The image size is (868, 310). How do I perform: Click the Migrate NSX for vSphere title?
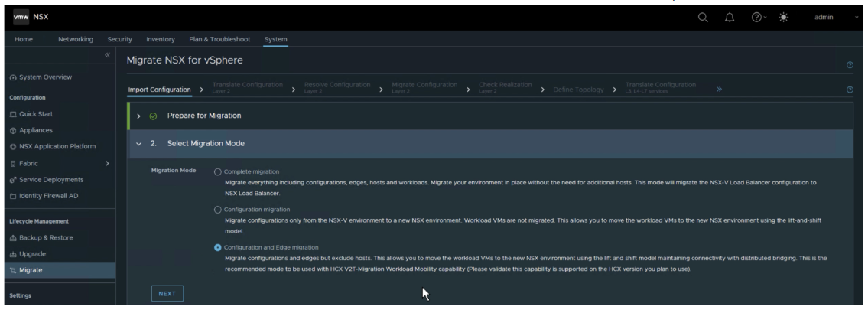(x=185, y=60)
